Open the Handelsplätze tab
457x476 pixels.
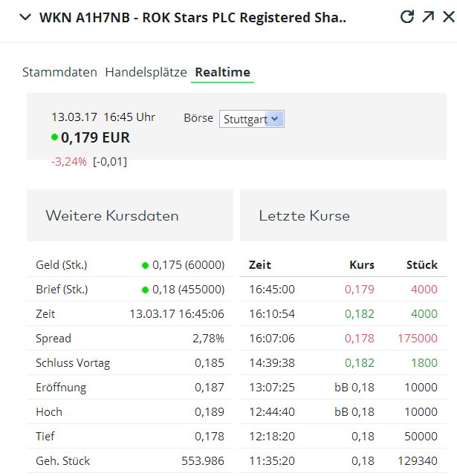point(146,72)
